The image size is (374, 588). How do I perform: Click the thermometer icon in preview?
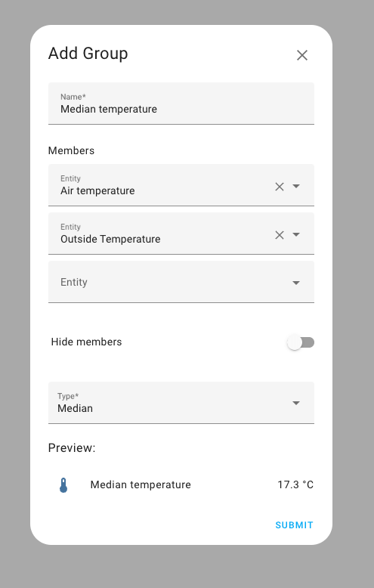(63, 485)
